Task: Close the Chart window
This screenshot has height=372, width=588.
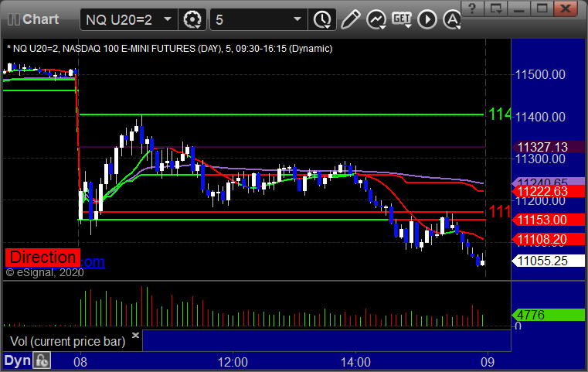Action: pos(565,9)
